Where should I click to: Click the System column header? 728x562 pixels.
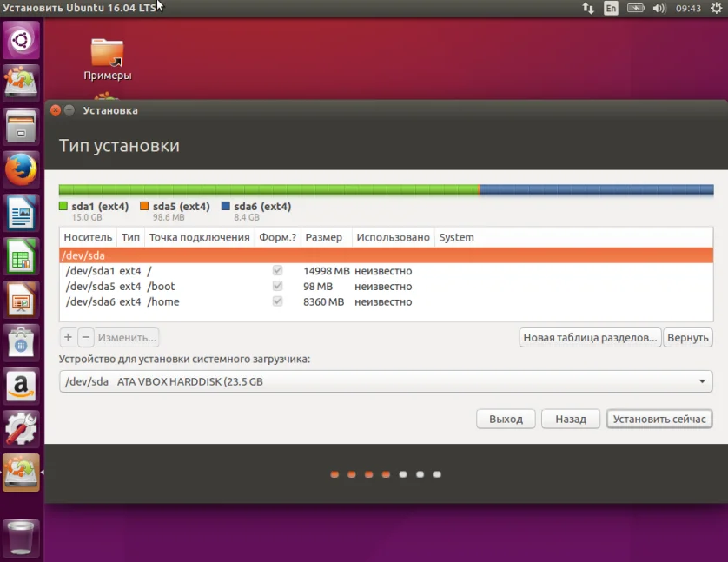pos(574,237)
